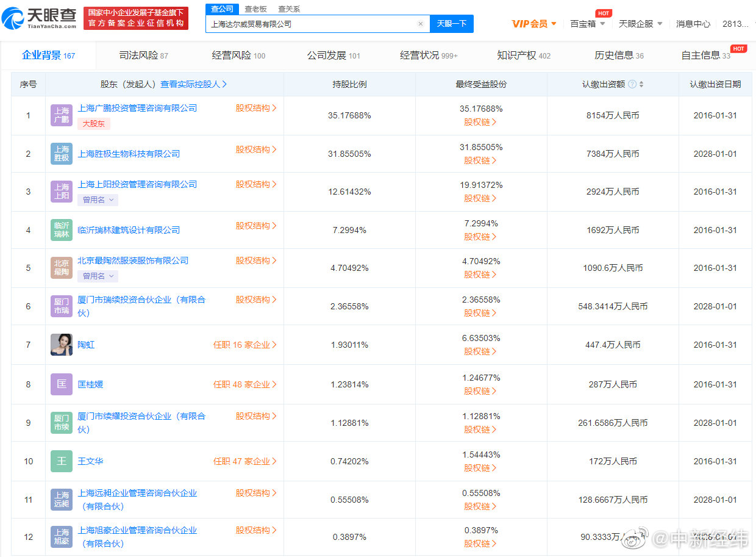Click 陶虹's profile photo
The width and height of the screenshot is (756, 557).
coord(61,344)
